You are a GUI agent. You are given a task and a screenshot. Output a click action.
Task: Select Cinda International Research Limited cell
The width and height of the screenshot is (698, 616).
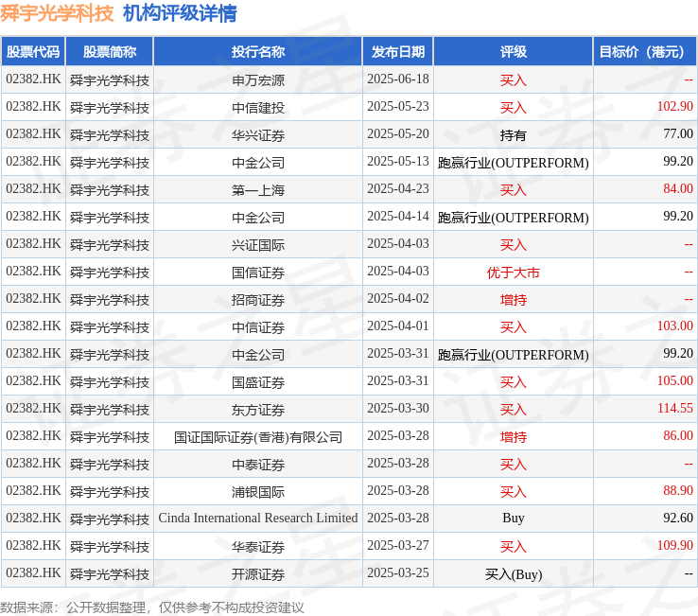258,518
